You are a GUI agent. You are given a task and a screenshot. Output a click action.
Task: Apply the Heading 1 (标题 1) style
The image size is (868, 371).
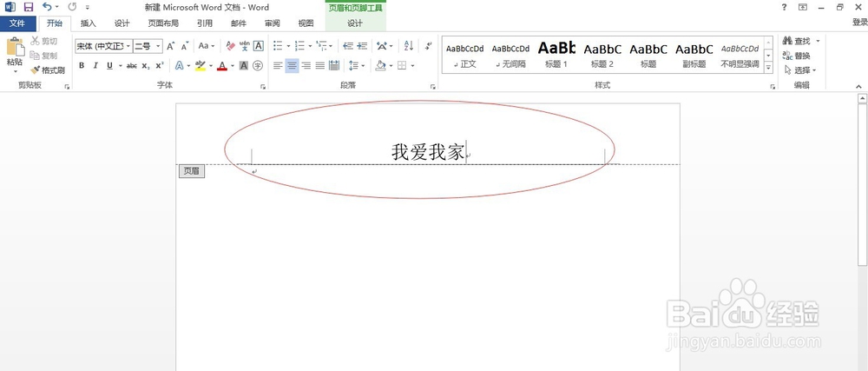click(x=556, y=56)
